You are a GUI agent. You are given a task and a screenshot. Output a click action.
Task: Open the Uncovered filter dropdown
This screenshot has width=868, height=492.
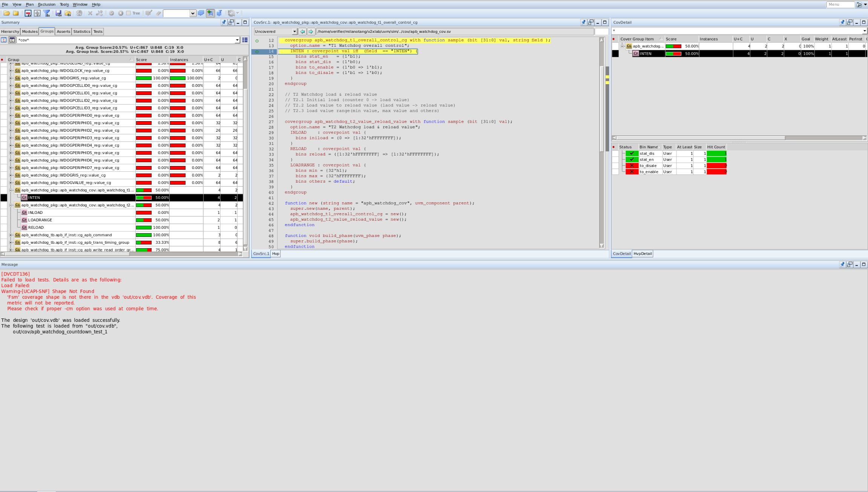[294, 32]
